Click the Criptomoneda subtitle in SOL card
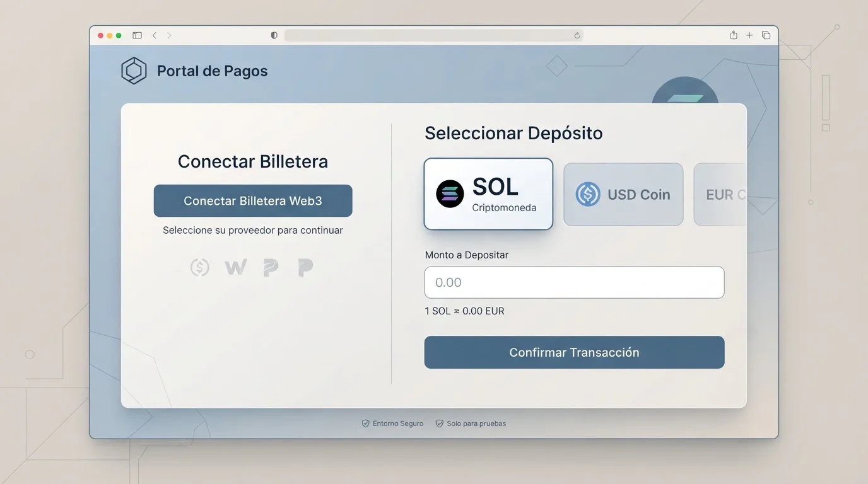 (x=504, y=207)
